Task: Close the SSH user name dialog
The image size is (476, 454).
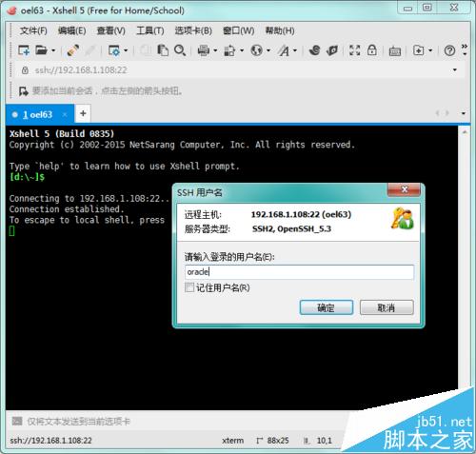Action: point(404,189)
